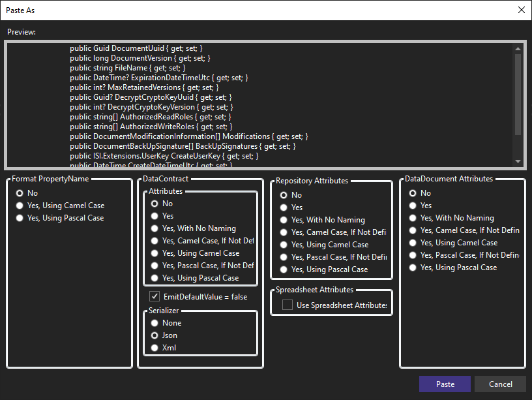Select None serializer option
Image resolution: width=532 pixels, height=400 pixels.
(x=155, y=323)
